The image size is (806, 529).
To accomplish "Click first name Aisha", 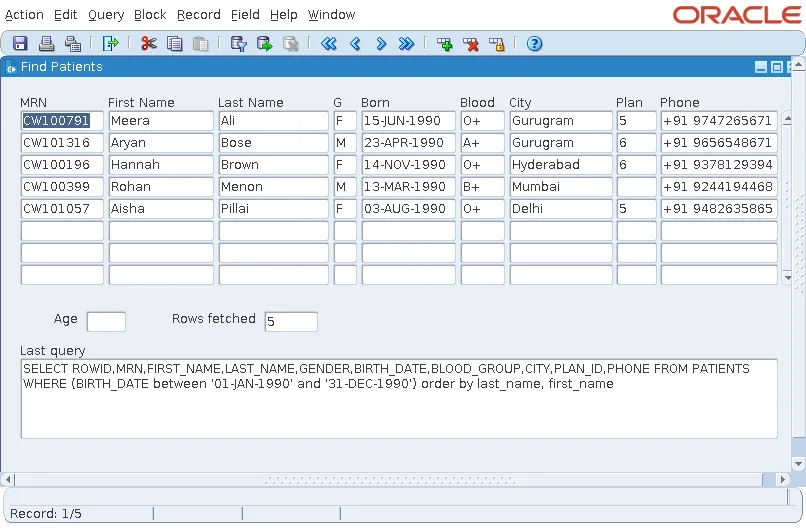I will pyautogui.click(x=161, y=209).
